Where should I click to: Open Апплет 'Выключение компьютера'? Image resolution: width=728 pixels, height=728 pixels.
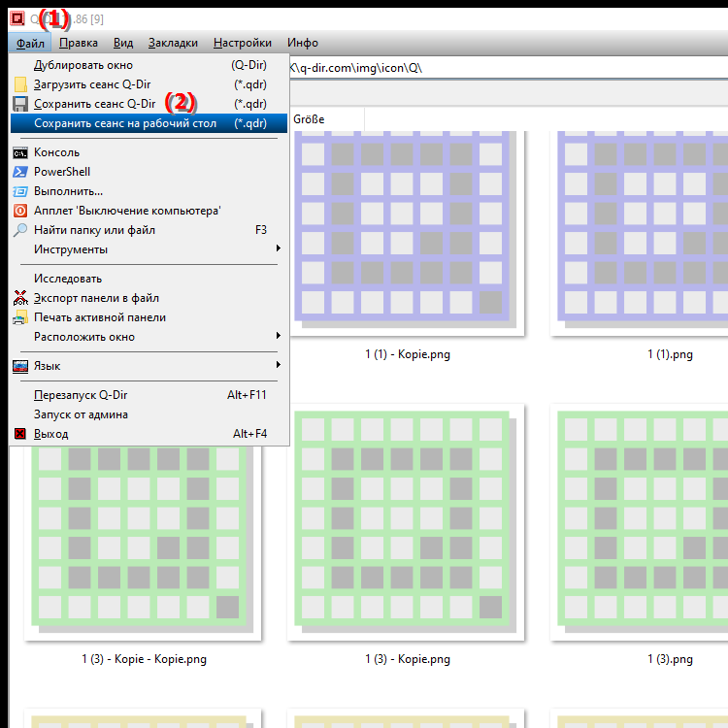pyautogui.click(x=149, y=211)
